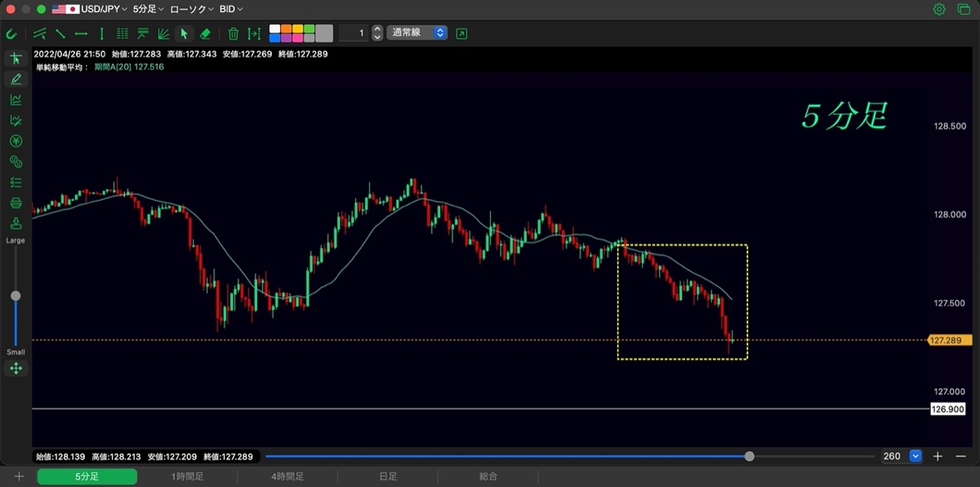Click the download save icon in sidebar
This screenshot has height=487, width=980.
pyautogui.click(x=16, y=223)
